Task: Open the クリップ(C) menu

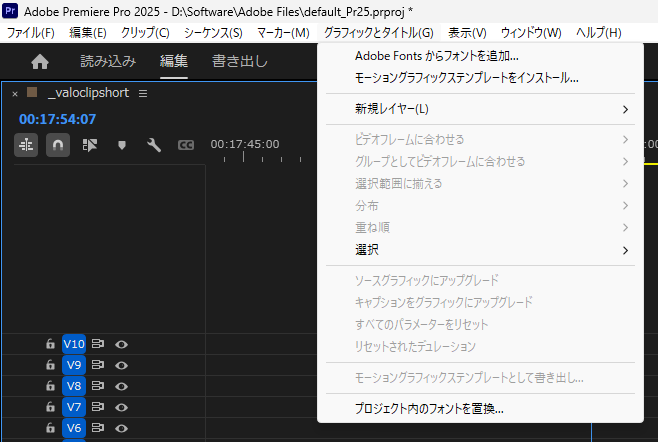Action: click(x=145, y=33)
